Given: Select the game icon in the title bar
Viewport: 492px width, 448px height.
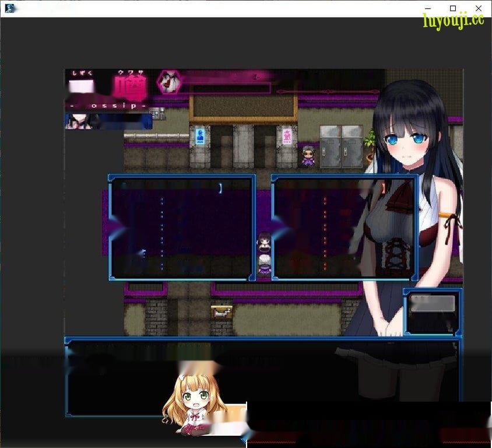Looking at the screenshot, I should [x=8, y=8].
